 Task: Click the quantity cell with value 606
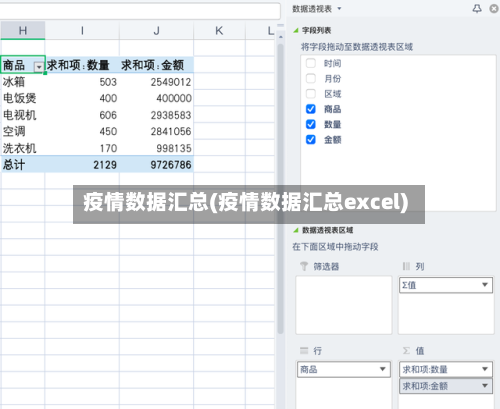pyautogui.click(x=82, y=115)
